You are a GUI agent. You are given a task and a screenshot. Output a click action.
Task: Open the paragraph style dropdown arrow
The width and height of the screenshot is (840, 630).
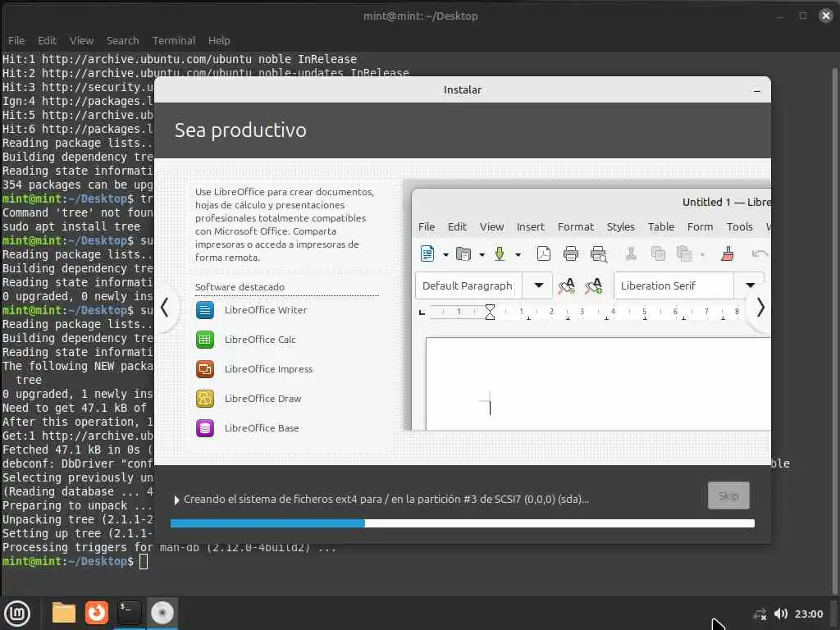(538, 285)
